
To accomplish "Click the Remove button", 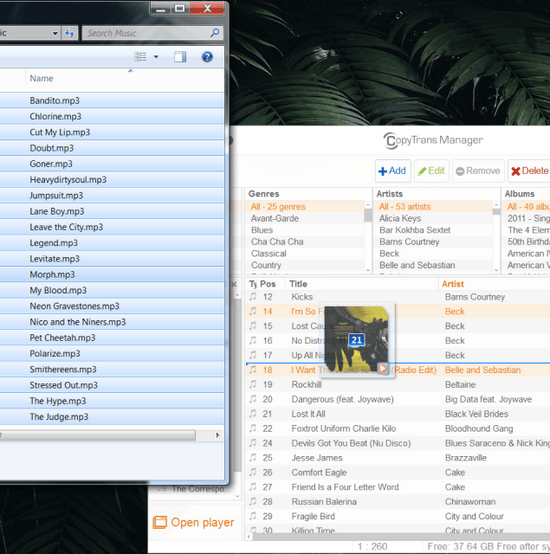I will (x=478, y=171).
